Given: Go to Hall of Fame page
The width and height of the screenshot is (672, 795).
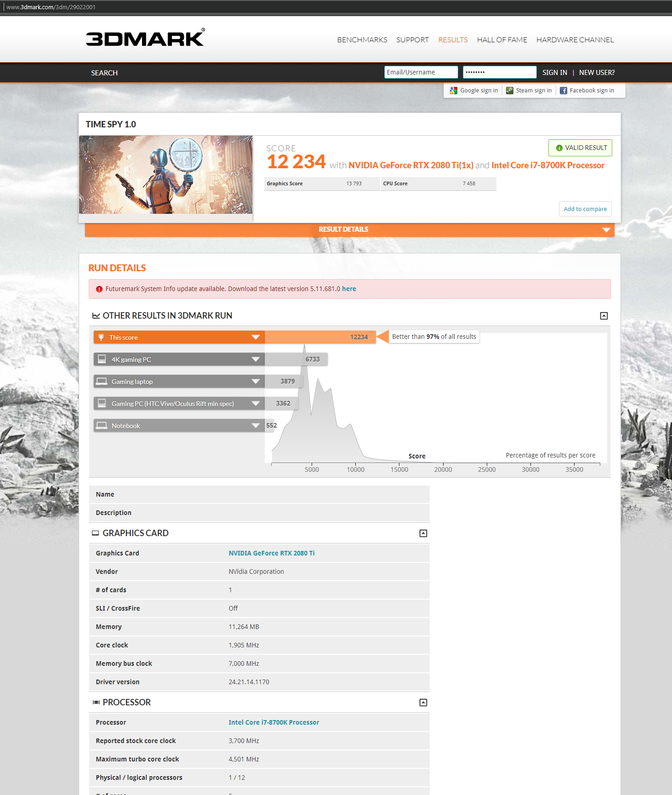Looking at the screenshot, I should [501, 40].
